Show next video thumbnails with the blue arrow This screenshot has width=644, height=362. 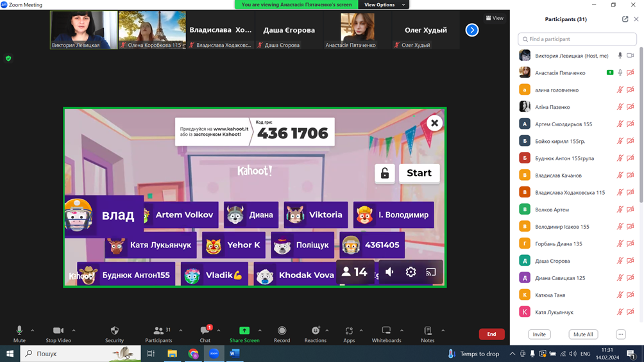(472, 30)
